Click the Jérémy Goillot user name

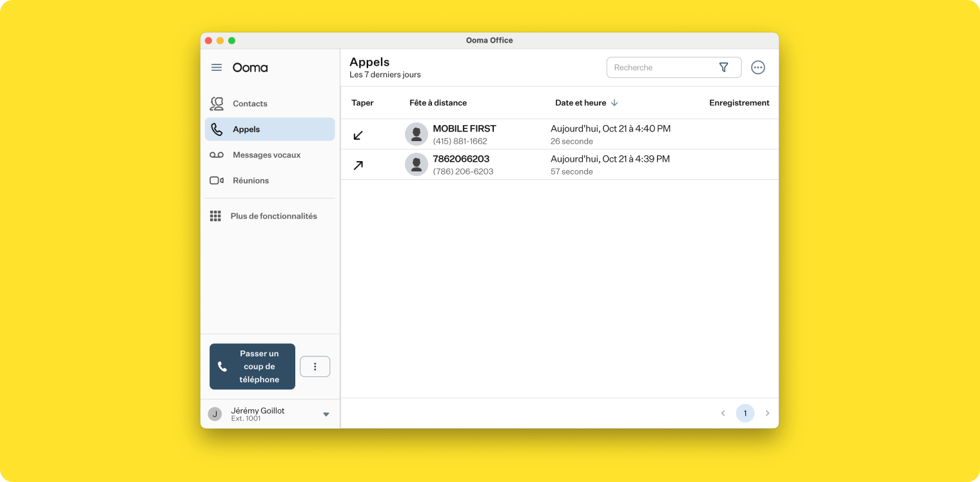[258, 410]
